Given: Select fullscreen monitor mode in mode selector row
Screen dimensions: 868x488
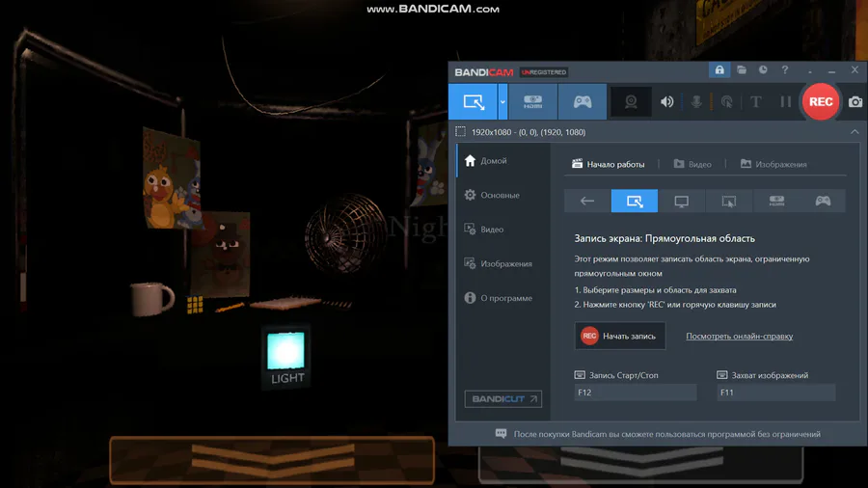Looking at the screenshot, I should click(x=682, y=201).
